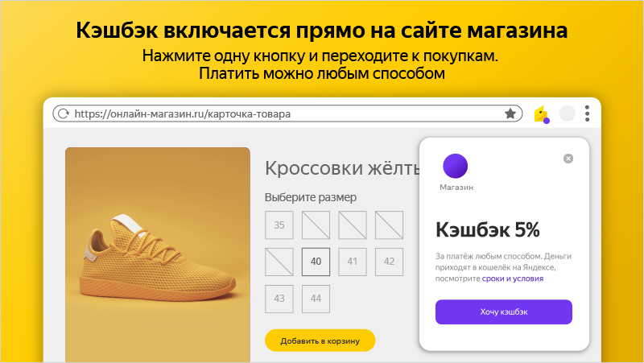Pick shoe size 44

pos(316,299)
